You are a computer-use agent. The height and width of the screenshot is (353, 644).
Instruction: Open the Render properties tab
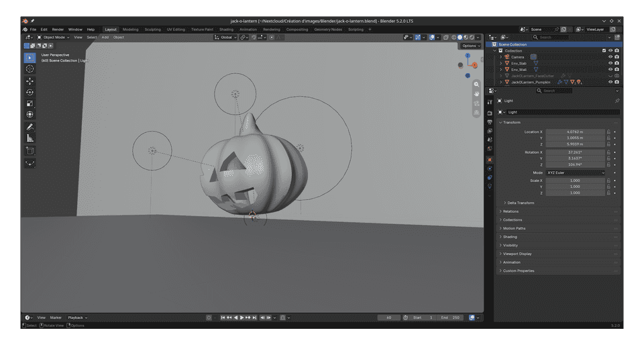(x=490, y=113)
